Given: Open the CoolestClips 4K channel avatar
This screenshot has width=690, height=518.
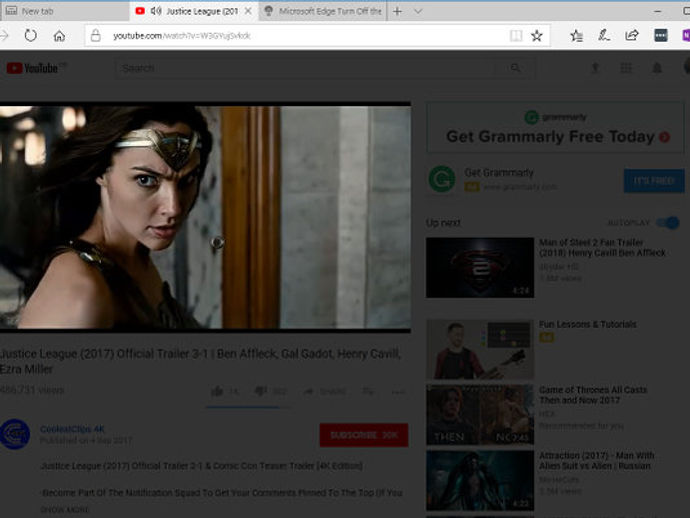Looking at the screenshot, I should 15,434.
